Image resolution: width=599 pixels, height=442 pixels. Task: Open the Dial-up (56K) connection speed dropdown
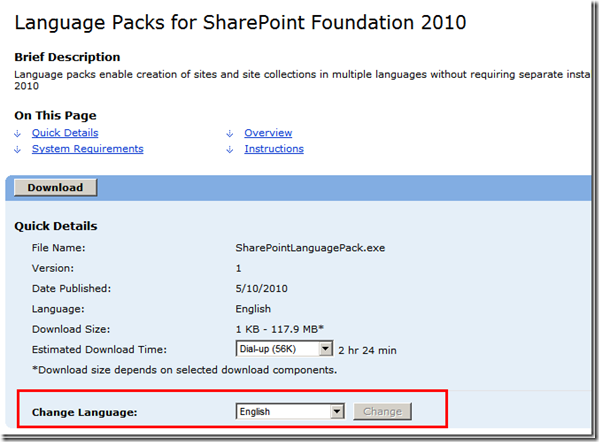(x=284, y=349)
